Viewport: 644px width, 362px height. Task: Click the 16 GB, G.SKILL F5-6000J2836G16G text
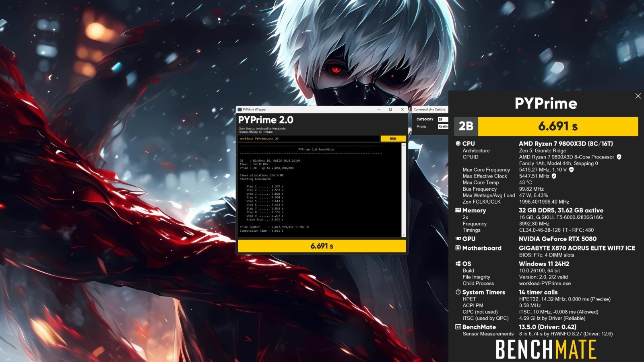[x=561, y=217]
